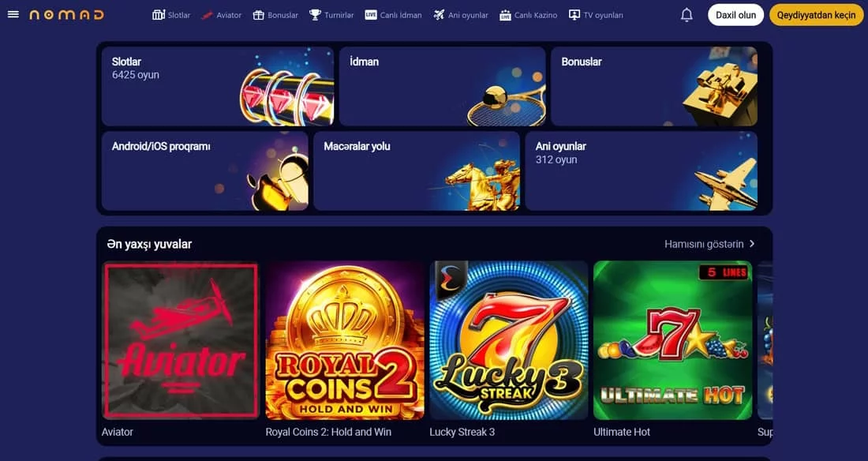The image size is (868, 461).
Task: Open the Android/iOS proqramı card
Action: click(205, 171)
